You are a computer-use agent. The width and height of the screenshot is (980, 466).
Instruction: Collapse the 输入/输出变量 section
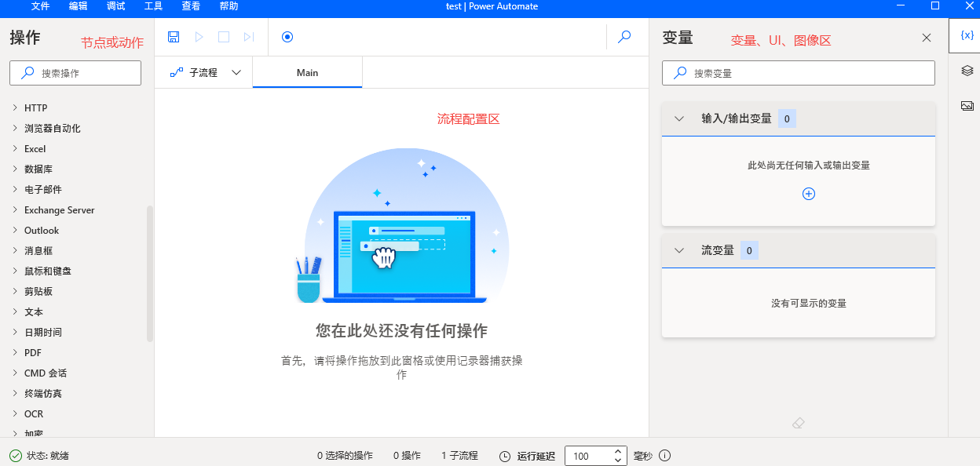[x=678, y=118]
